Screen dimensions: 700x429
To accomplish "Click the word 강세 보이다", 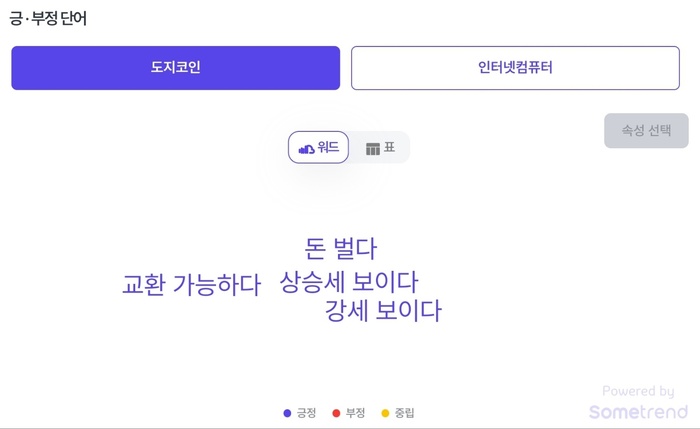I will [x=383, y=311].
